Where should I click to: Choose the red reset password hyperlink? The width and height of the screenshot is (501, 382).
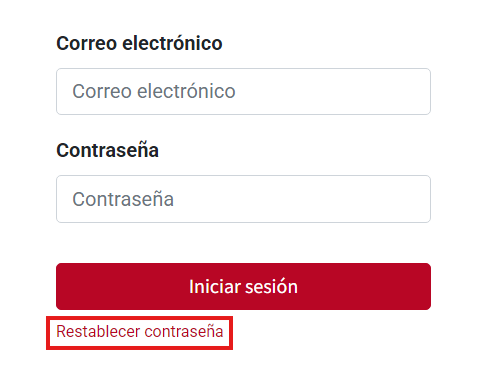tap(140, 331)
